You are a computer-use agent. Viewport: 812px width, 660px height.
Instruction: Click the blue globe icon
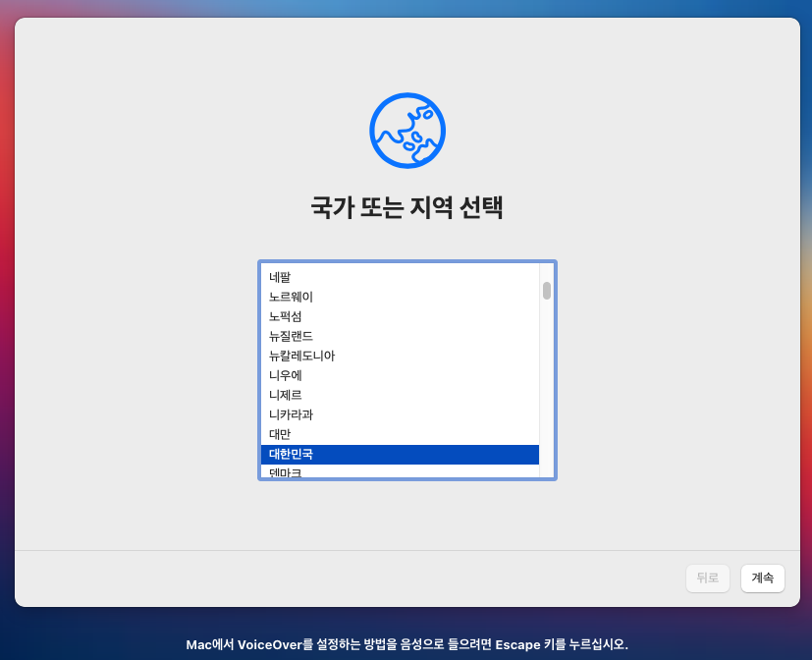(407, 131)
